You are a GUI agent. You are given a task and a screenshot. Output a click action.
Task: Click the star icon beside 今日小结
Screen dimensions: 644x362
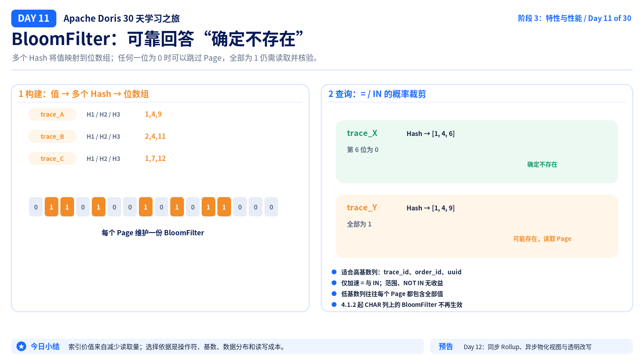21,346
